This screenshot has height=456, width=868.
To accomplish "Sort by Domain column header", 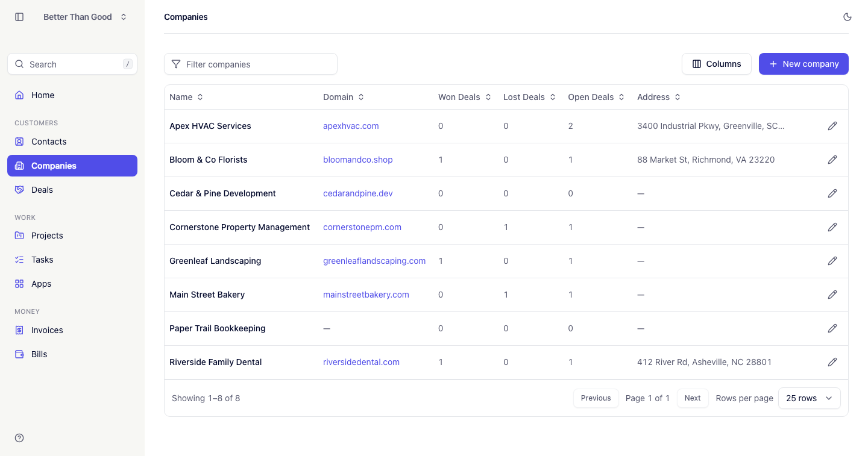I will [344, 97].
